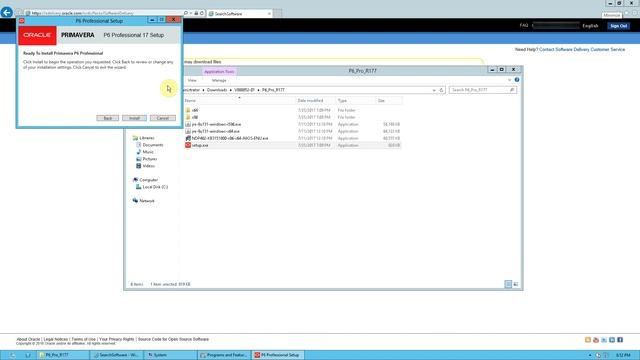640x360 pixels.
Task: Cancel the P6 Professional setup wizard
Action: point(163,118)
